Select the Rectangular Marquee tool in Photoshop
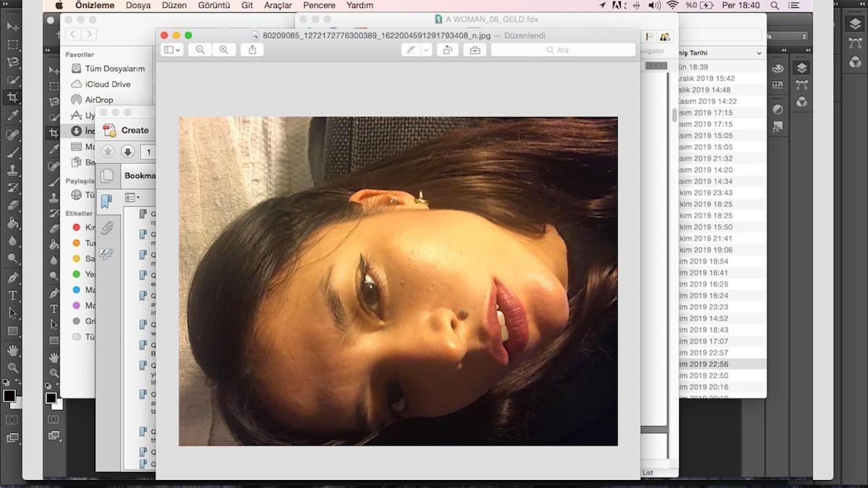This screenshot has height=488, width=868. [12, 45]
